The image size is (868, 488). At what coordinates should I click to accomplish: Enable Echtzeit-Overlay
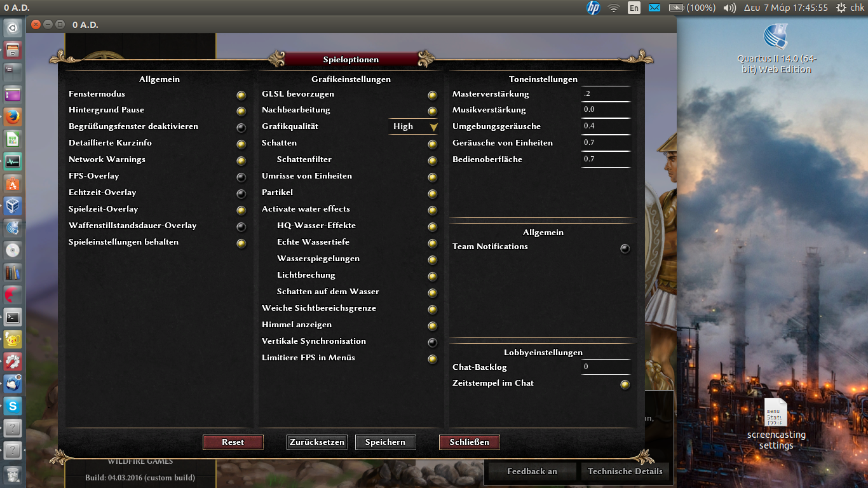(x=241, y=194)
